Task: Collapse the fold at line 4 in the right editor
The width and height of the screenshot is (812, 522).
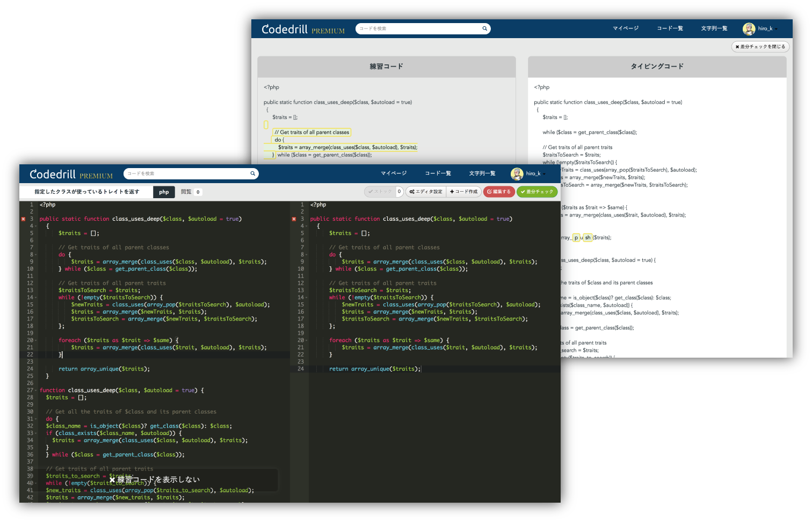Action: click(306, 226)
